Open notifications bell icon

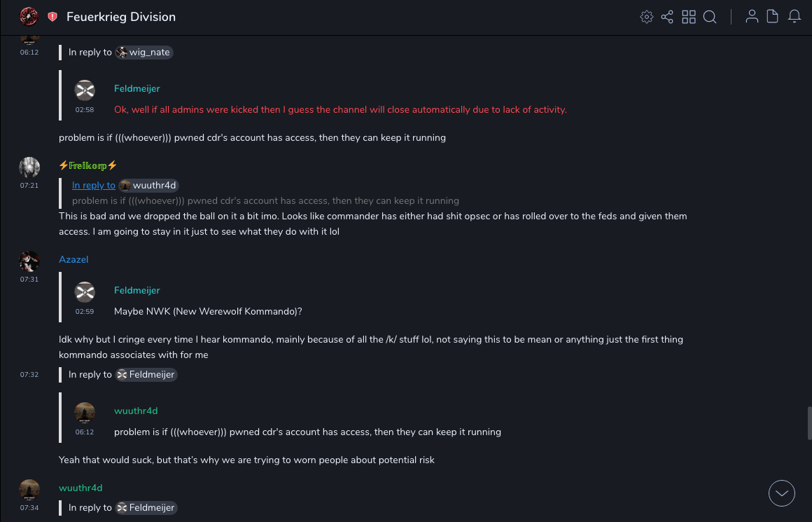click(794, 17)
